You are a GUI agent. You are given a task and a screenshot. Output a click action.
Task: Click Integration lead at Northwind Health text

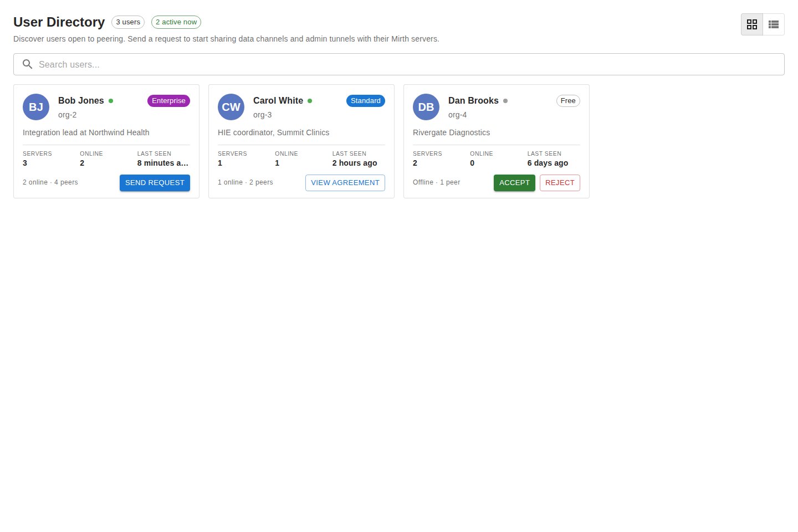pos(86,132)
